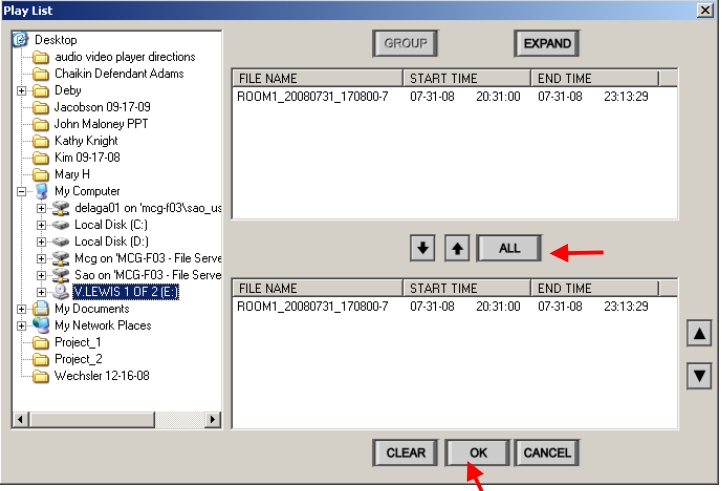
Task: Click lower list FILE NAME column header
Action: pos(318,288)
